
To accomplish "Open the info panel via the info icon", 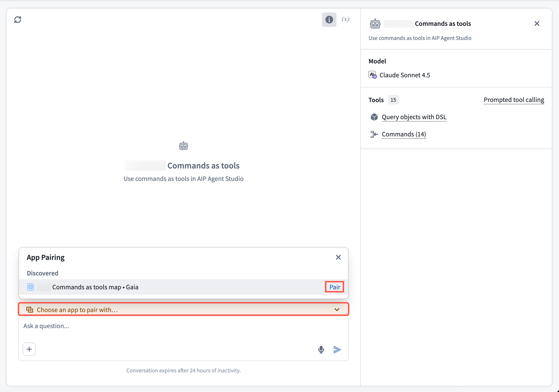I will [329, 19].
